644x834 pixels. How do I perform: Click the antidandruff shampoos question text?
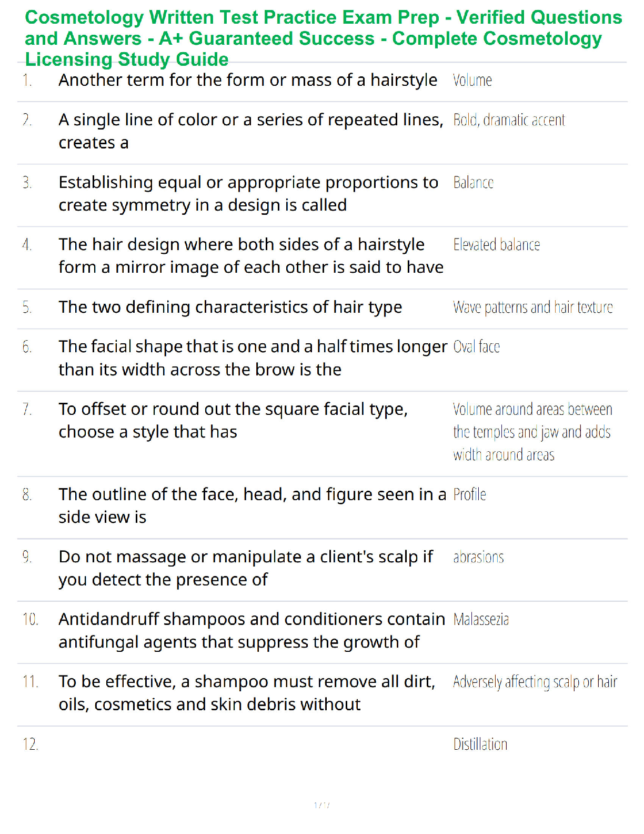tap(251, 630)
